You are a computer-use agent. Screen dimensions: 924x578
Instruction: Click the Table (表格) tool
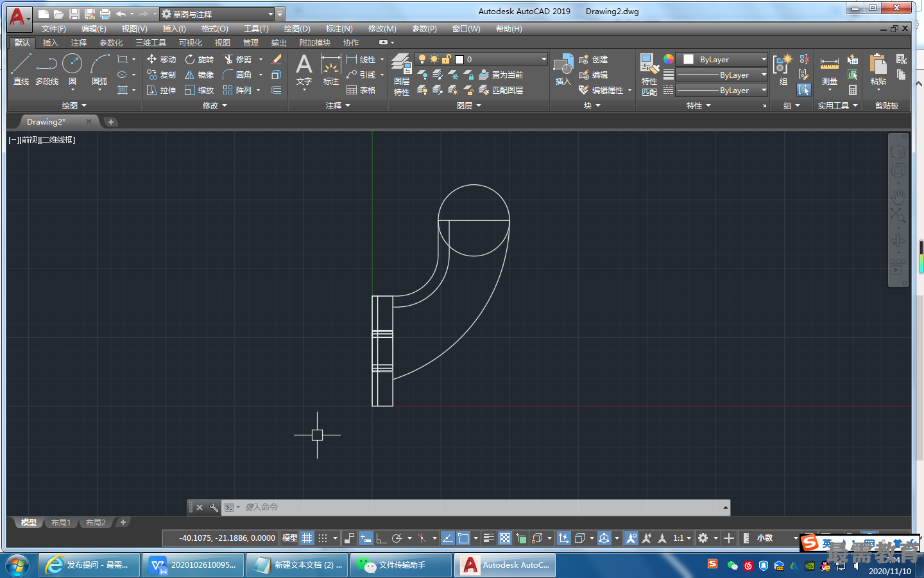pyautogui.click(x=361, y=90)
